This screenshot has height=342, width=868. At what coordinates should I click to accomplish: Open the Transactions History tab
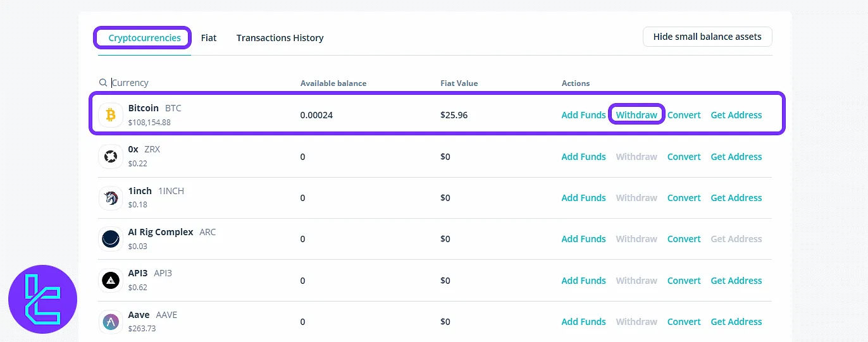coord(280,38)
